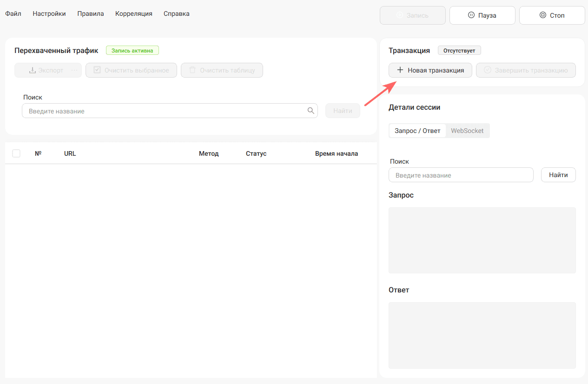Click the Перехваченный трафик heading
The width and height of the screenshot is (588, 384).
tap(56, 50)
